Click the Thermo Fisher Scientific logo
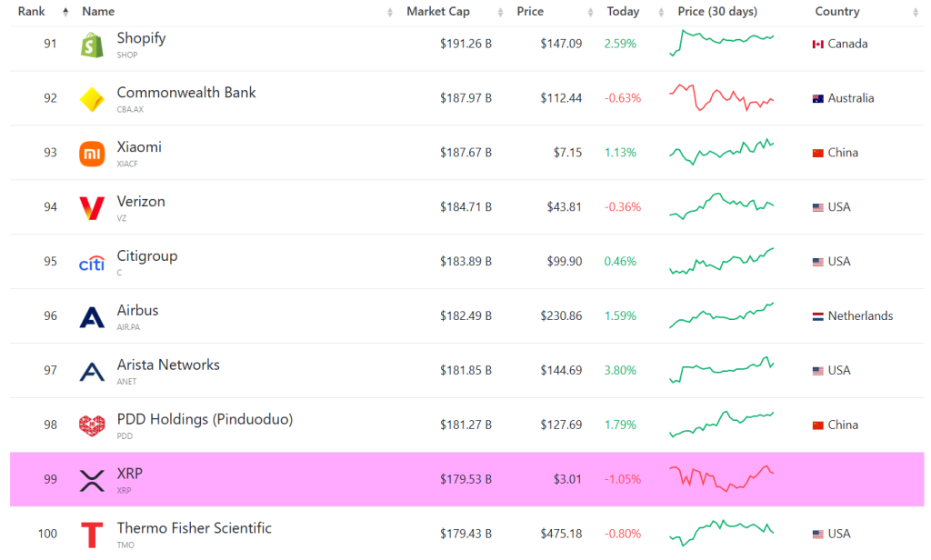This screenshot has height=560, width=931. pos(92,535)
